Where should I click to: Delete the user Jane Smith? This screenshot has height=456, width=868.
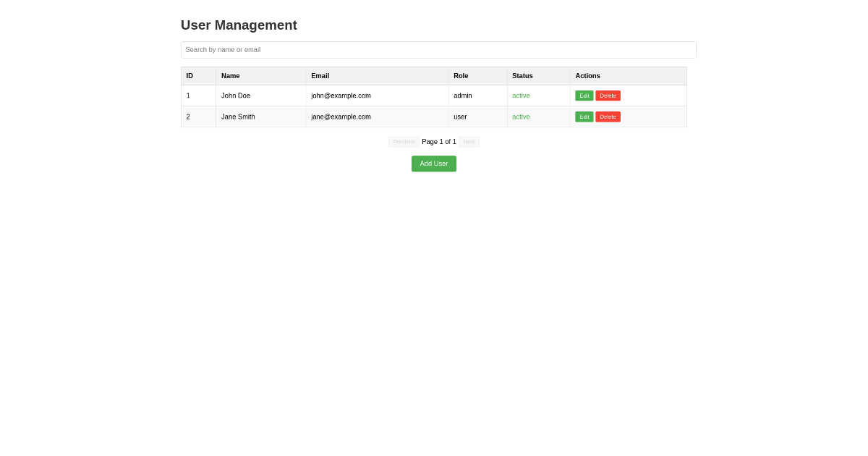(x=608, y=117)
